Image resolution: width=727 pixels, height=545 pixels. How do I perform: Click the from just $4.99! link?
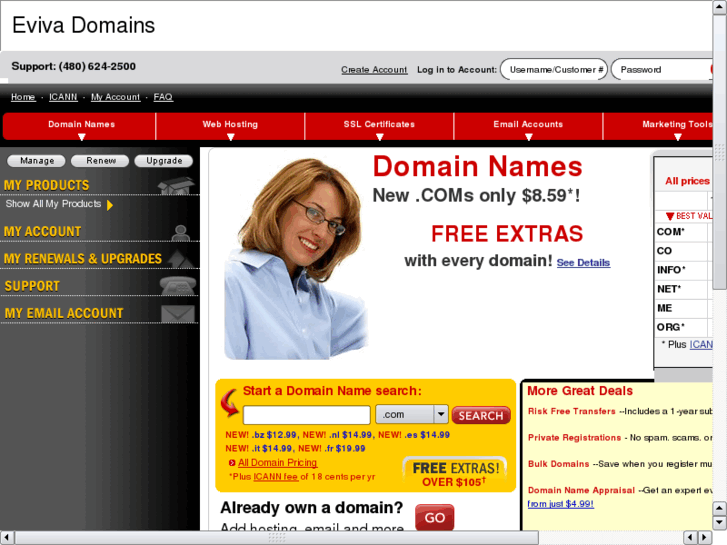coord(561,504)
